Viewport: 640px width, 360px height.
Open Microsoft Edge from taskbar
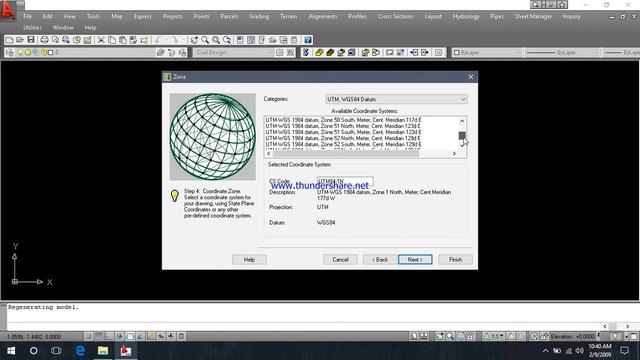pyautogui.click(x=80, y=351)
